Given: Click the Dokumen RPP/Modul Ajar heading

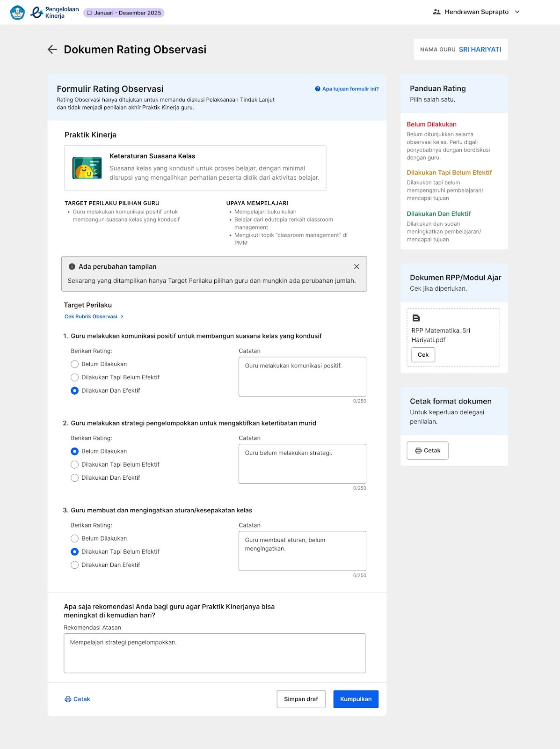Looking at the screenshot, I should (456, 278).
